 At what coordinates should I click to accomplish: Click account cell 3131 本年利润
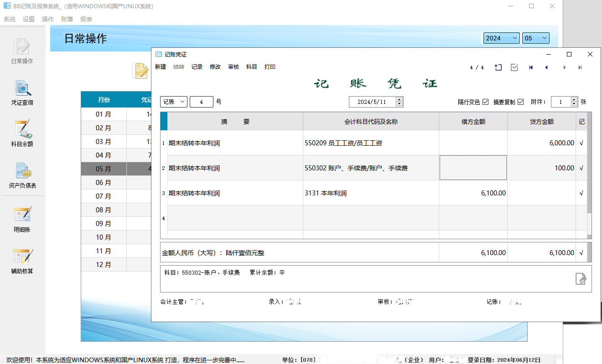(371, 193)
